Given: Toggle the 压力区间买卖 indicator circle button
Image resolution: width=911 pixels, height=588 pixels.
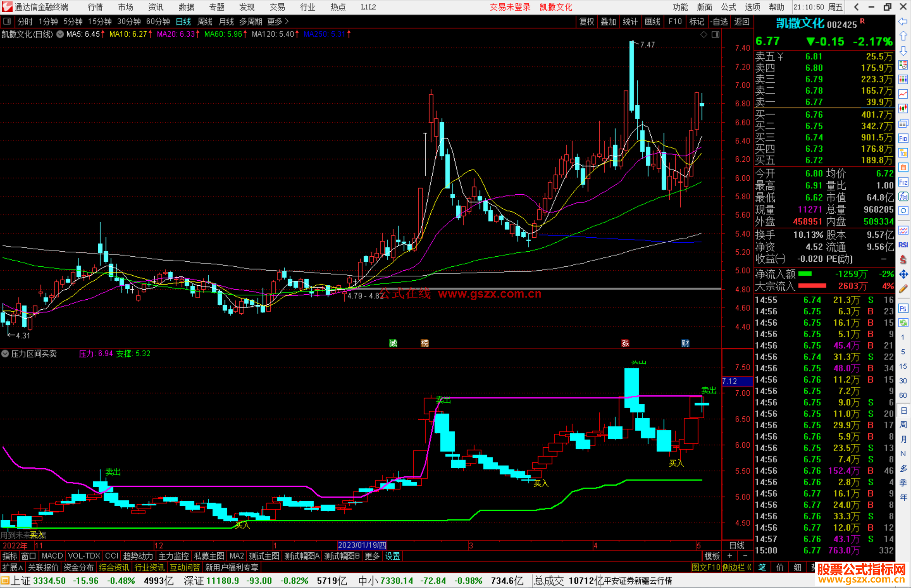Looking at the screenshot, I should tap(5, 354).
